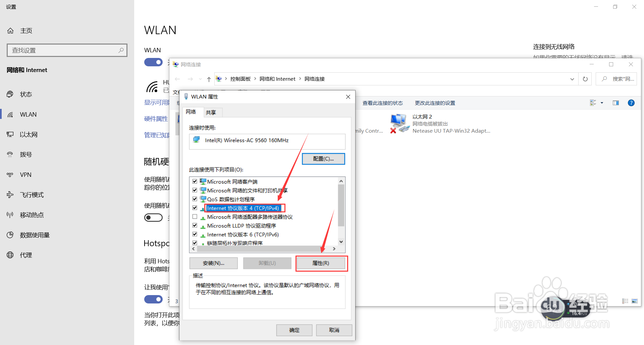
Task: Click the items list scroll left arrow
Action: (x=194, y=249)
